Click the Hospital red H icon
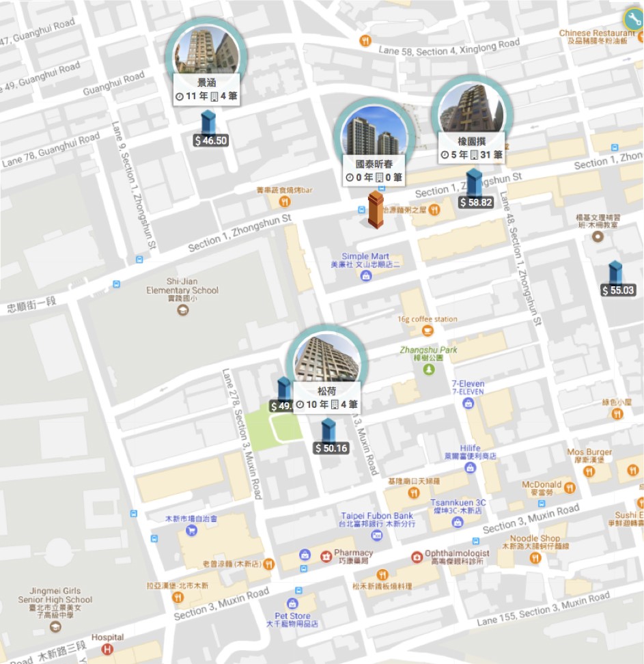 tap(107, 649)
